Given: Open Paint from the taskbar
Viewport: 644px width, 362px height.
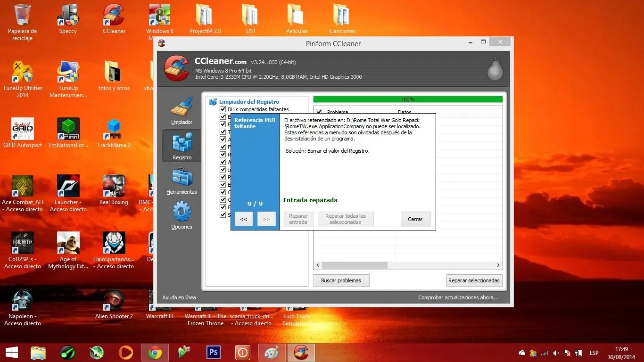Looking at the screenshot, I should tap(272, 352).
